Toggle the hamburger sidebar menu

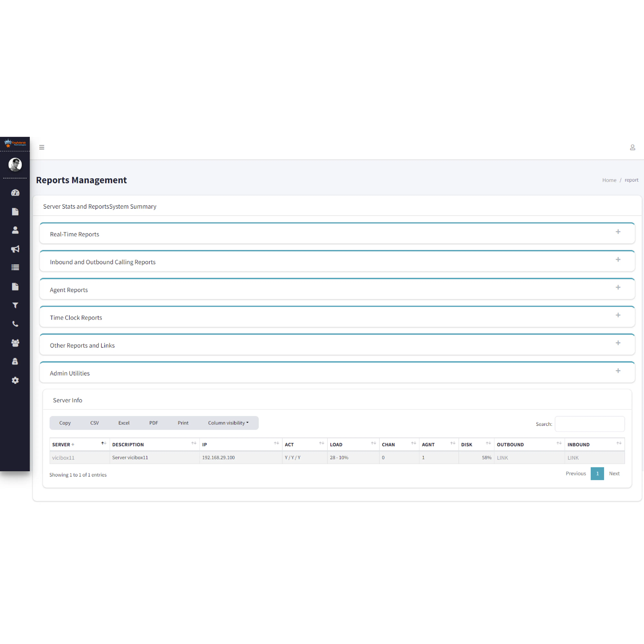coord(42,147)
